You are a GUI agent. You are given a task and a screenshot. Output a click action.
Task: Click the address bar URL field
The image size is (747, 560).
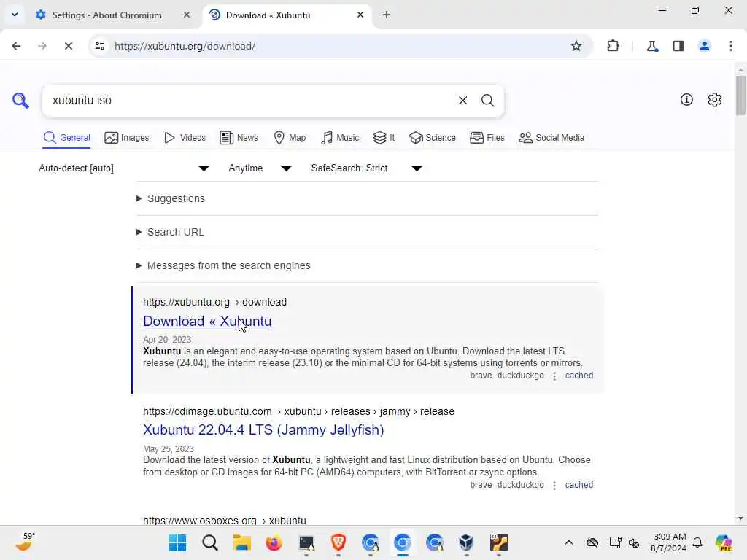tap(333, 46)
